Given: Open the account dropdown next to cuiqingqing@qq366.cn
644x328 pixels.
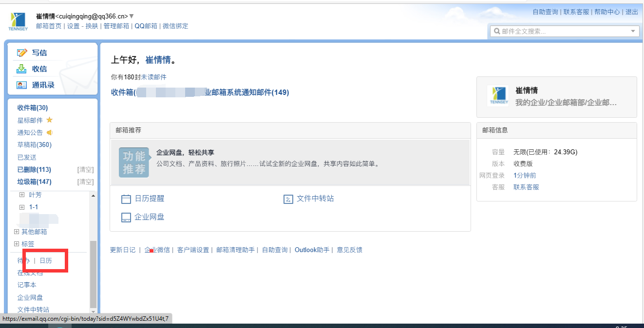Looking at the screenshot, I should click(131, 15).
